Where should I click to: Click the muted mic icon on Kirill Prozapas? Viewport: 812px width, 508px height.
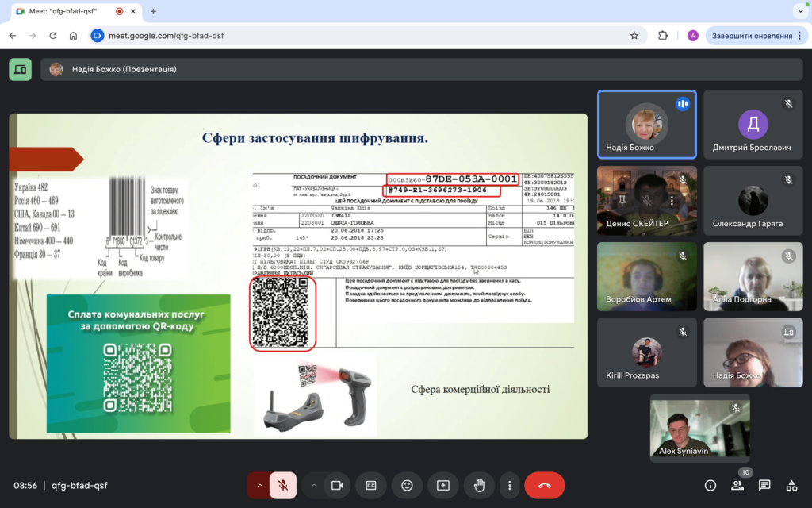click(x=683, y=332)
